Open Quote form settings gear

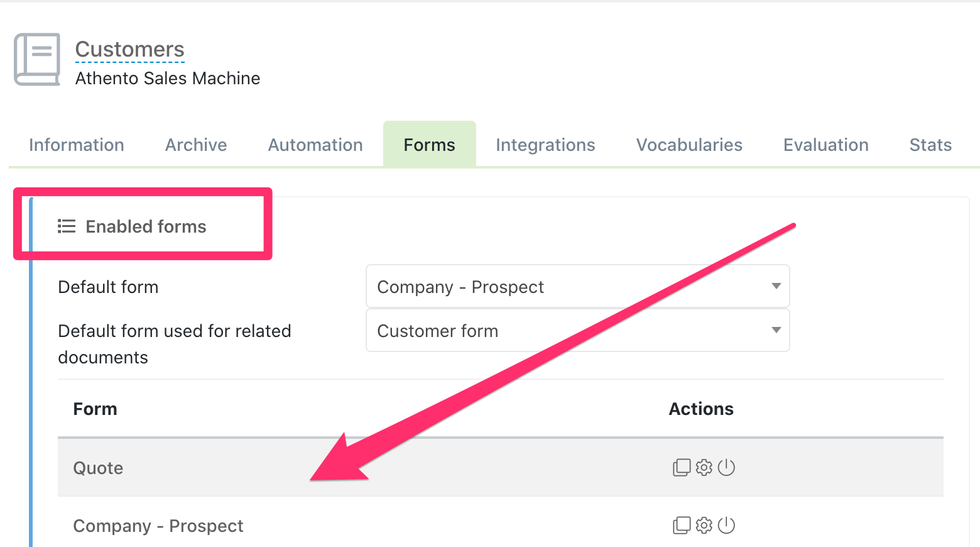704,468
